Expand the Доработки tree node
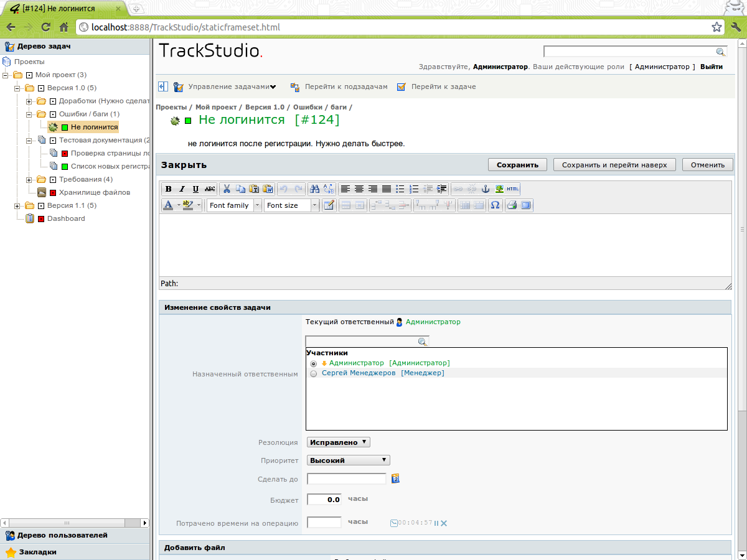Image resolution: width=747 pixels, height=560 pixels. pos(29,101)
